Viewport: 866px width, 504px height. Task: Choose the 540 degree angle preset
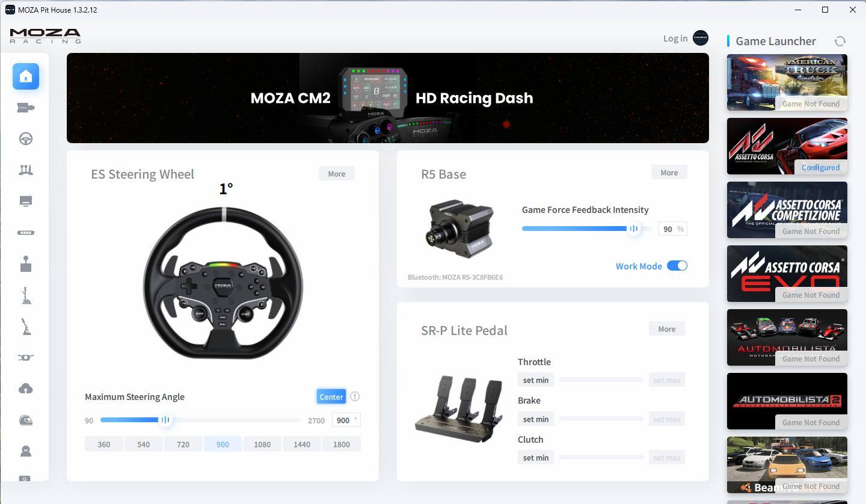143,444
